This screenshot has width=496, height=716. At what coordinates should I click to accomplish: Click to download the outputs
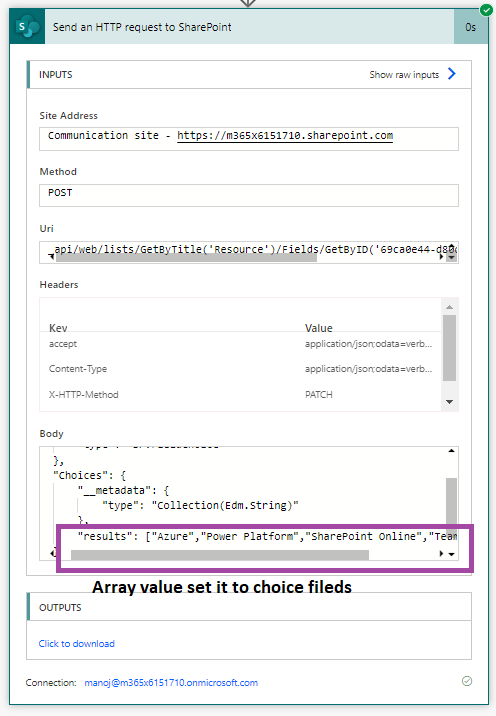(76, 643)
